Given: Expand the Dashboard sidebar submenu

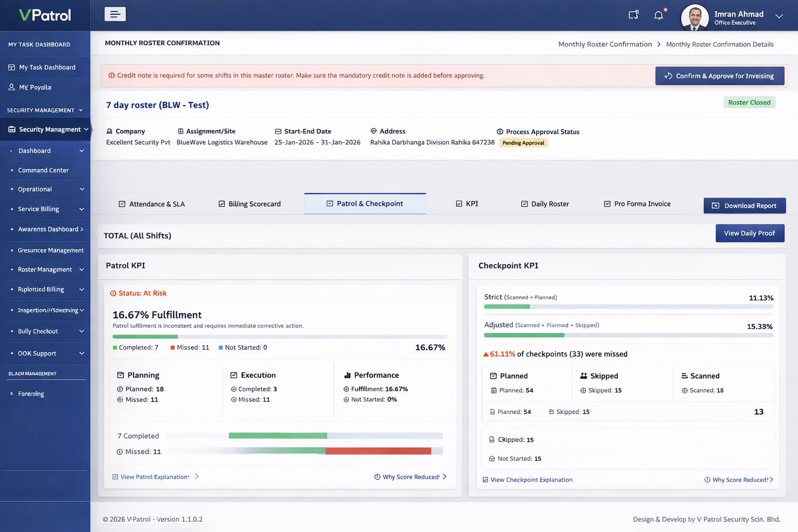Looking at the screenshot, I should click(x=81, y=151).
